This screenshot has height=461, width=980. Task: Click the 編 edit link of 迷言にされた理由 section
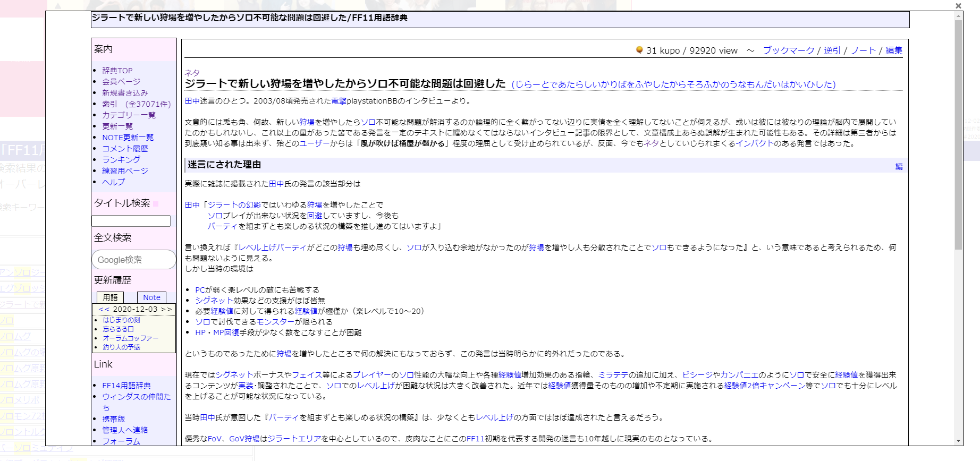click(899, 167)
